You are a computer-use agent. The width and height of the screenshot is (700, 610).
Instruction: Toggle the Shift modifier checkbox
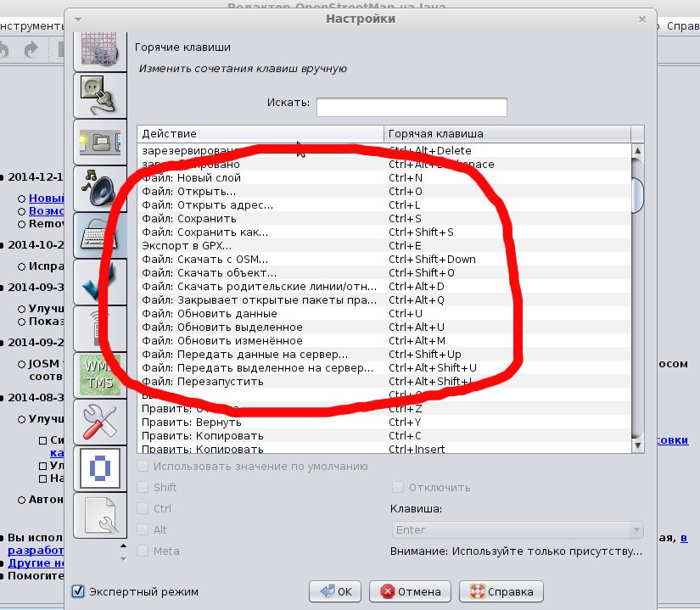(143, 488)
